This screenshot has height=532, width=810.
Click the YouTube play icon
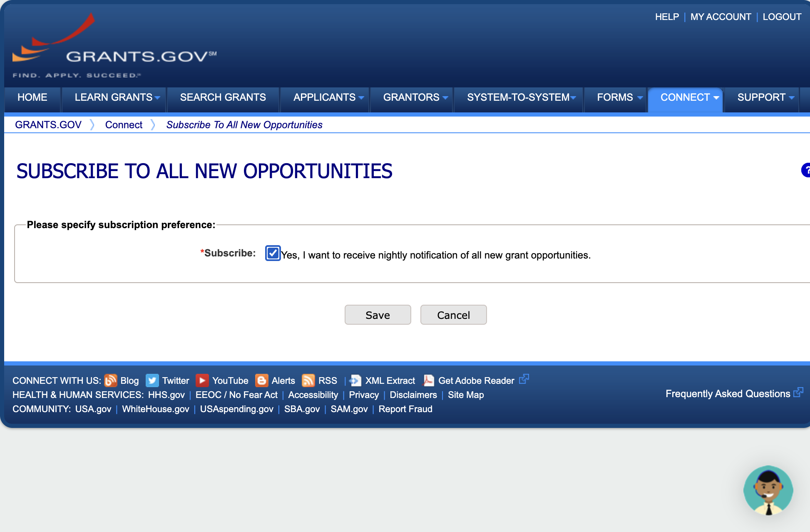[x=202, y=380]
